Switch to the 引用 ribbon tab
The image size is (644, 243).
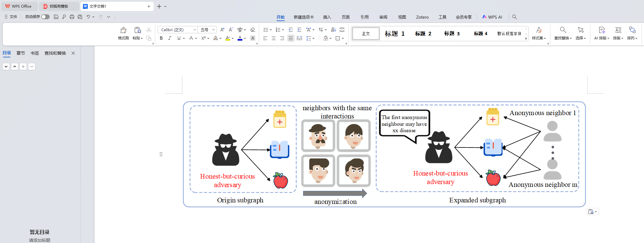(365, 17)
